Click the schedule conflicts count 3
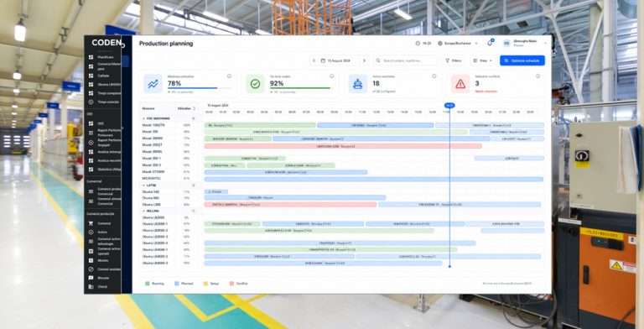This screenshot has height=329, width=644. pyautogui.click(x=477, y=83)
